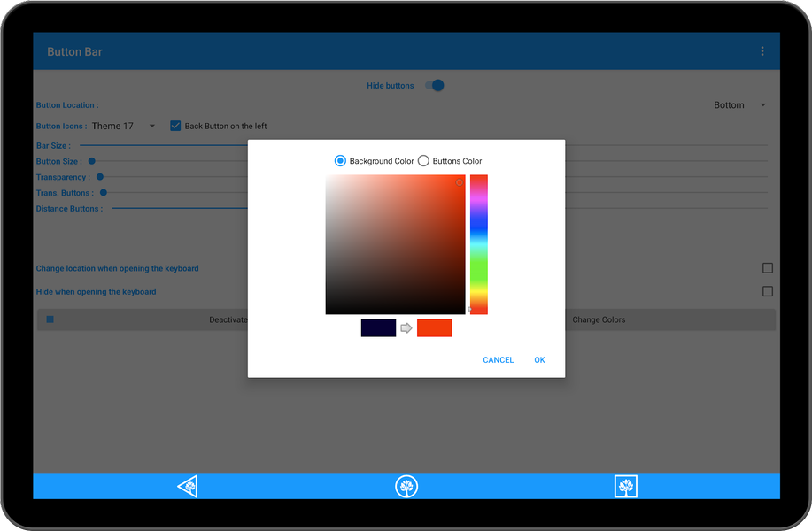Confirm the color with OK

point(539,359)
